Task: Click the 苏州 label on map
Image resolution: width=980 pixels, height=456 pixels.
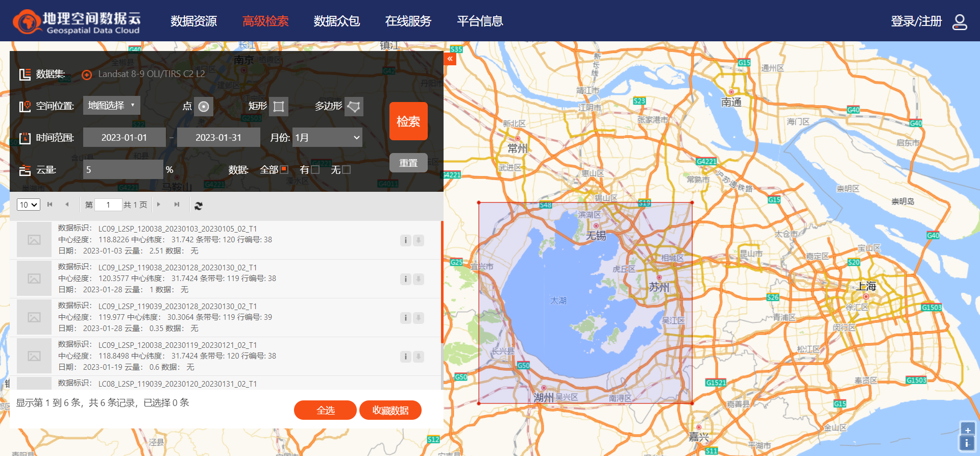Action: coord(659,287)
